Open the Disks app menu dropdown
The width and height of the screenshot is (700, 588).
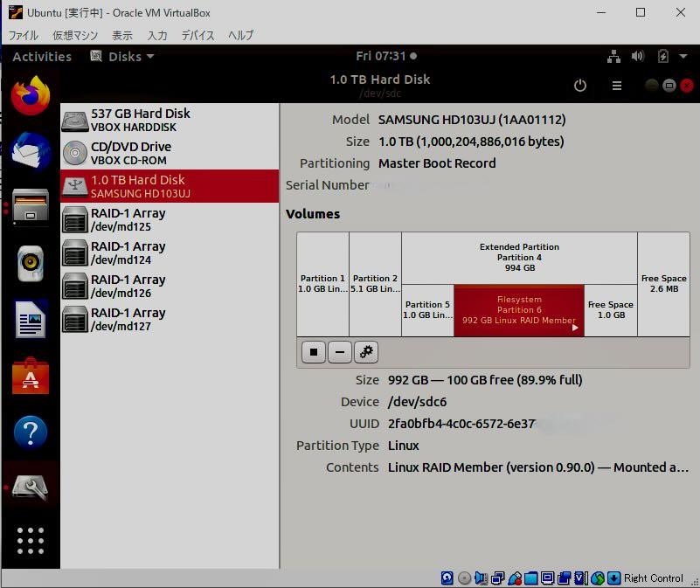point(122,56)
